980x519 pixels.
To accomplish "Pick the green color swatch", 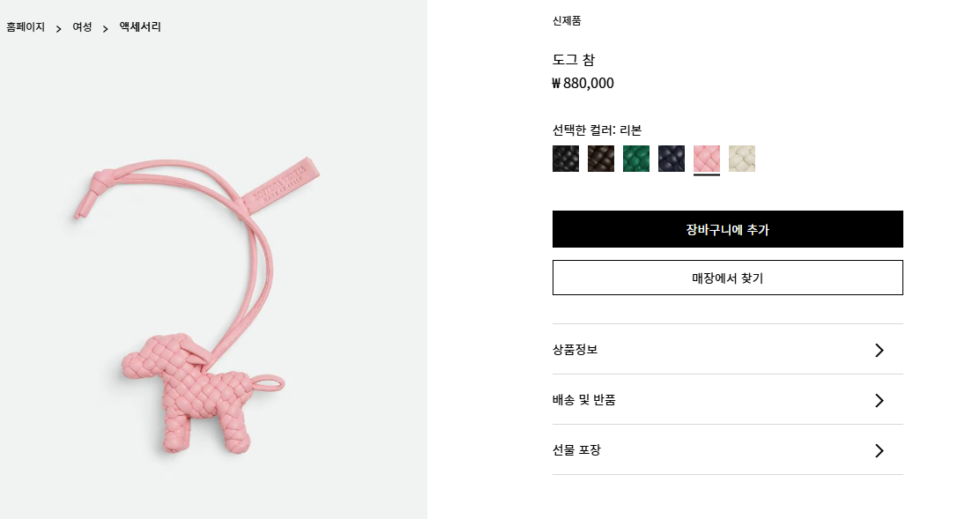I will point(636,159).
